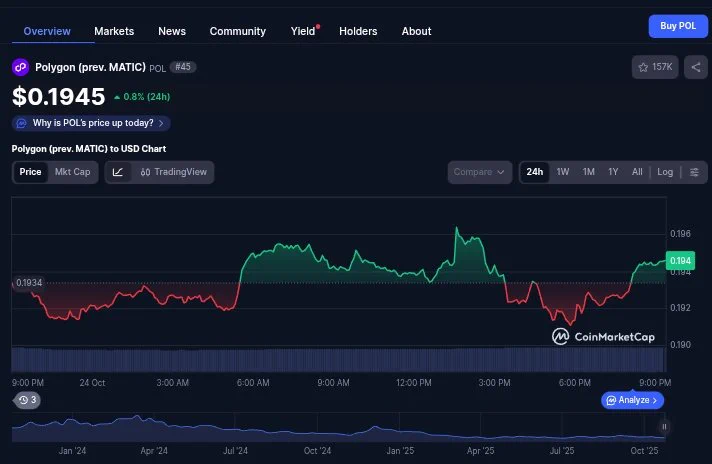Open the Yield tab
The width and height of the screenshot is (712, 464).
click(x=303, y=31)
